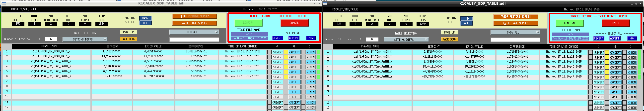
Task: Open the K1CALEX window menu icon
Action: [x=4, y=3]
